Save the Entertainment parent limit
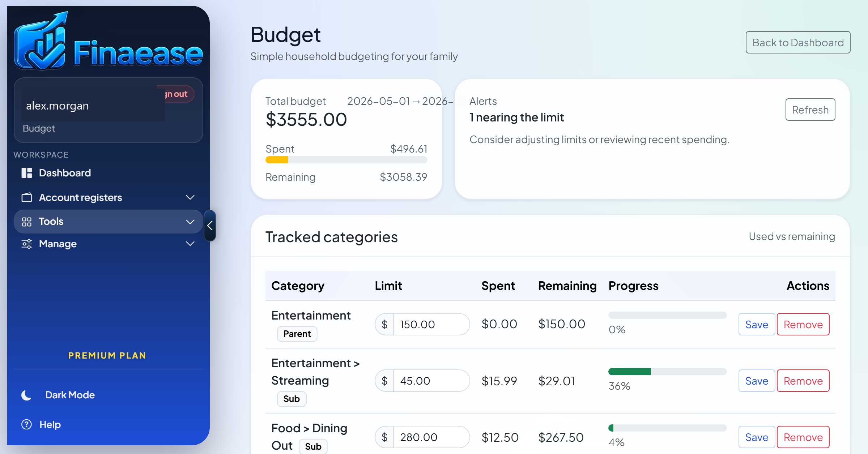 click(x=757, y=324)
